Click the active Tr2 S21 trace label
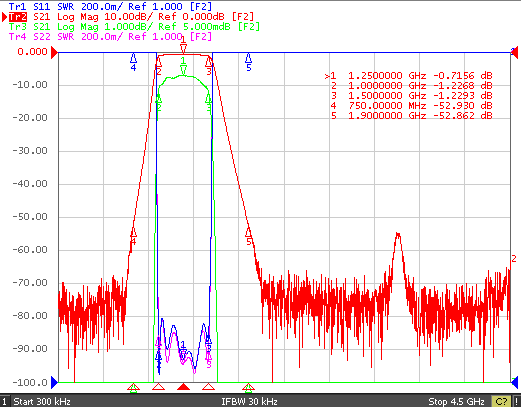Image resolution: width=521 pixels, height=407 pixels. point(131,17)
